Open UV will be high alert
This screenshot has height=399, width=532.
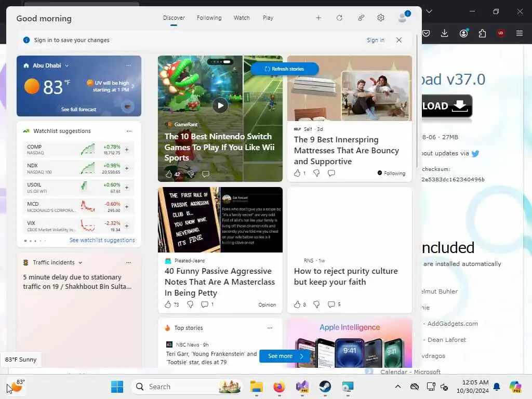(111, 86)
